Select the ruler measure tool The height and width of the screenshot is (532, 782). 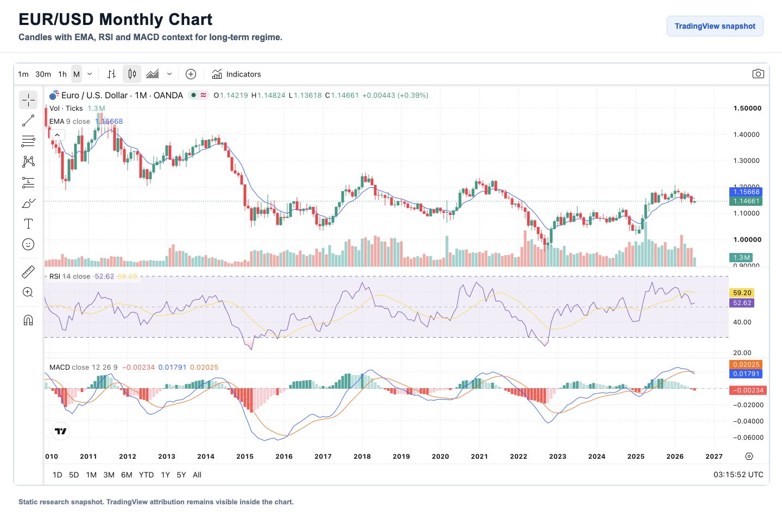[x=28, y=271]
